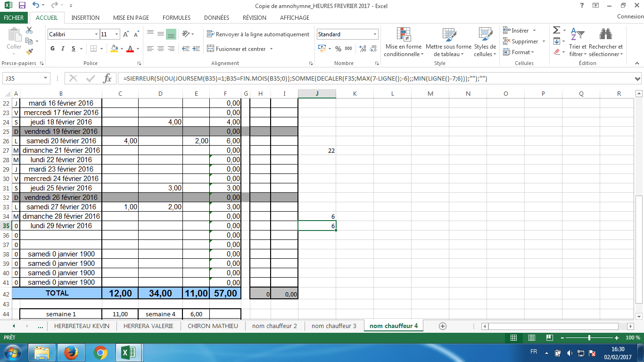Screen dimensions: 644x362
Task: Toggle bold formatting (G)
Action: pyautogui.click(x=52, y=49)
